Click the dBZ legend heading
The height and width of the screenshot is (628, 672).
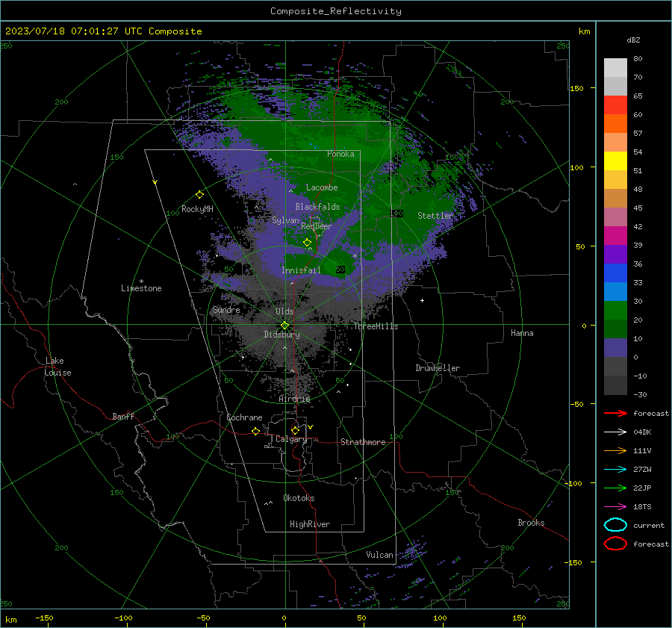[633, 40]
